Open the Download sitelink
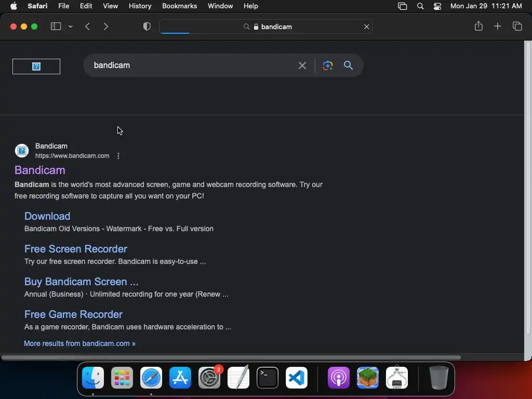 pos(47,216)
